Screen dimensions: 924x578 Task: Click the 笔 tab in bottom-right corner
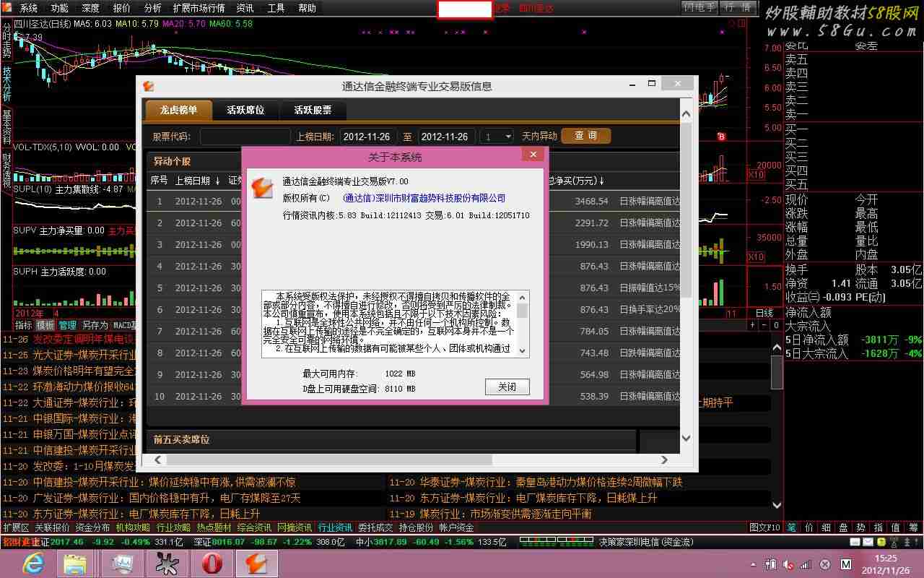tap(792, 527)
